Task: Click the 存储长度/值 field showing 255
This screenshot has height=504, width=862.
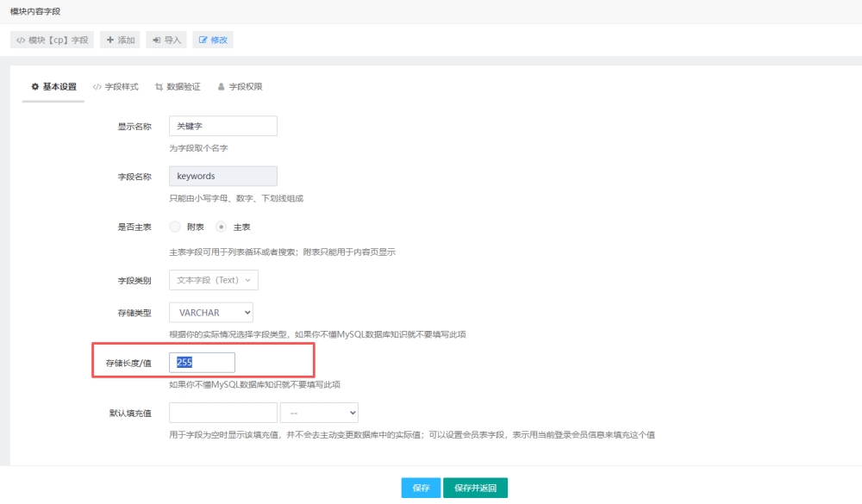Action: (202, 363)
